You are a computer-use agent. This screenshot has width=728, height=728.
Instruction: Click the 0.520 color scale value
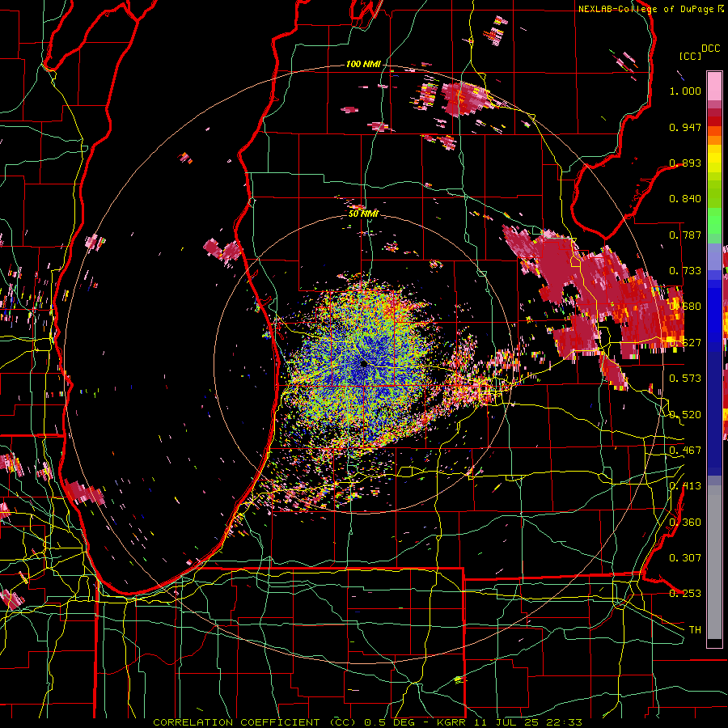pyautogui.click(x=685, y=415)
